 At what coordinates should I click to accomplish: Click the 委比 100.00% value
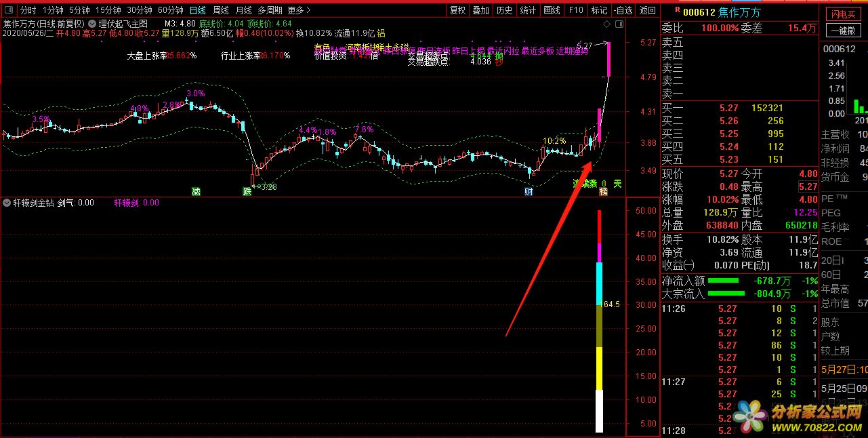[x=720, y=28]
